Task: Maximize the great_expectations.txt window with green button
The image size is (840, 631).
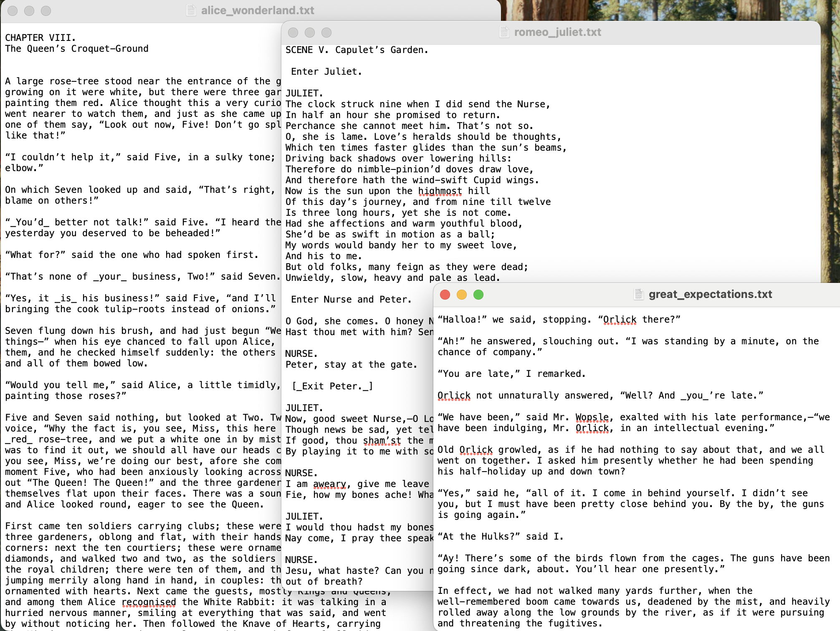Action: pos(478,295)
